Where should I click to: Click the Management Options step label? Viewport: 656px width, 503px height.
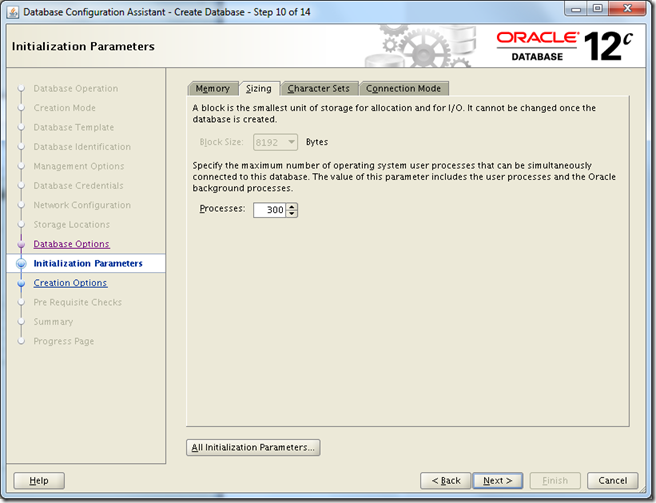pos(79,166)
